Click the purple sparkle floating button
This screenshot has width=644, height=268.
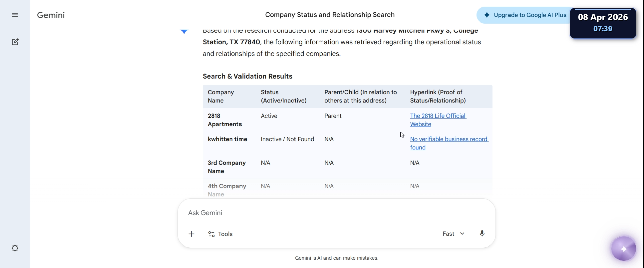click(624, 249)
